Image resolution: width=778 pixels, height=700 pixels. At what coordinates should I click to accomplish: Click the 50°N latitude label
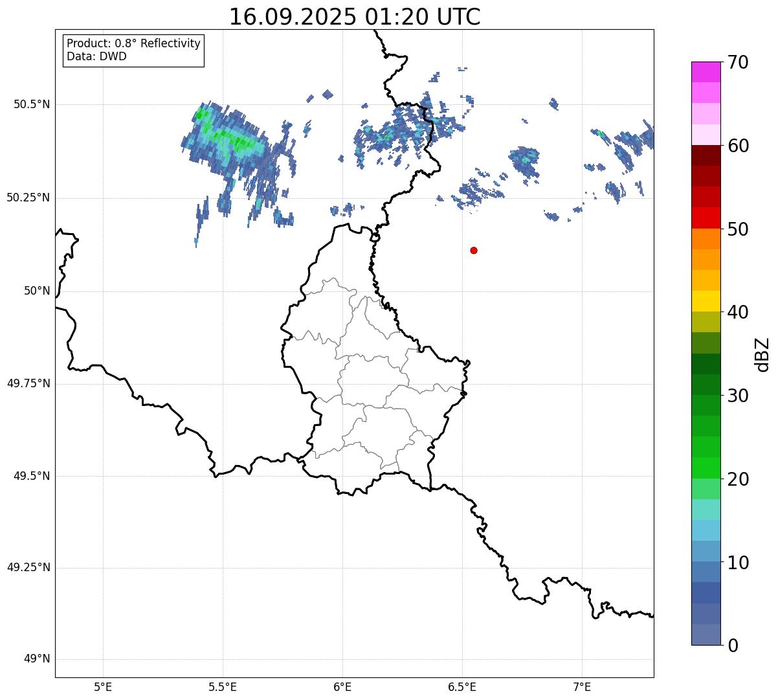pyautogui.click(x=37, y=291)
